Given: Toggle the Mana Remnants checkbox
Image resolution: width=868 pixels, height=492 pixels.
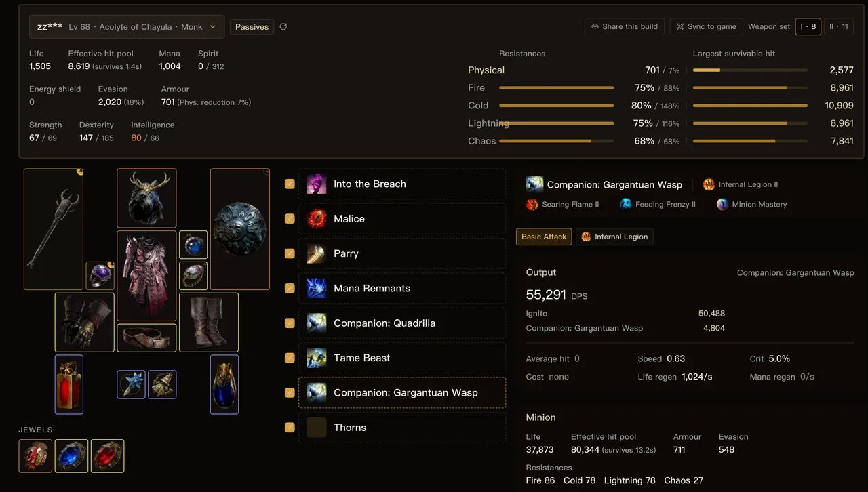Looking at the screenshot, I should [x=290, y=289].
